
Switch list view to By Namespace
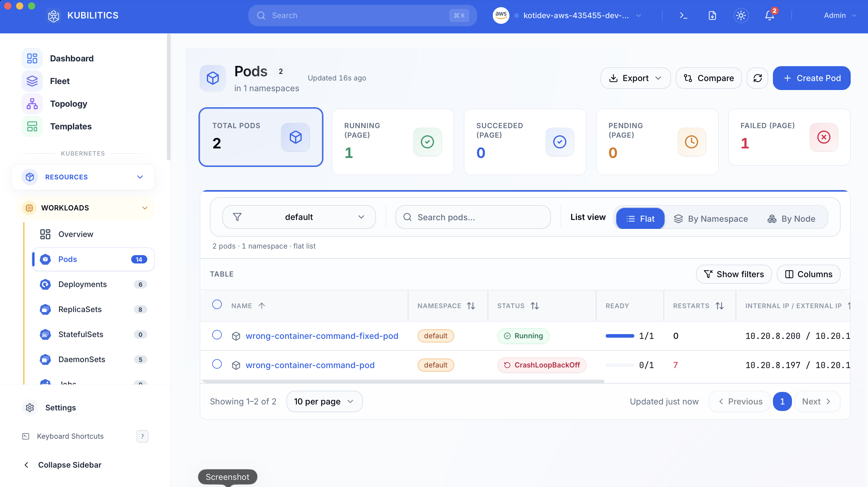[x=711, y=219]
